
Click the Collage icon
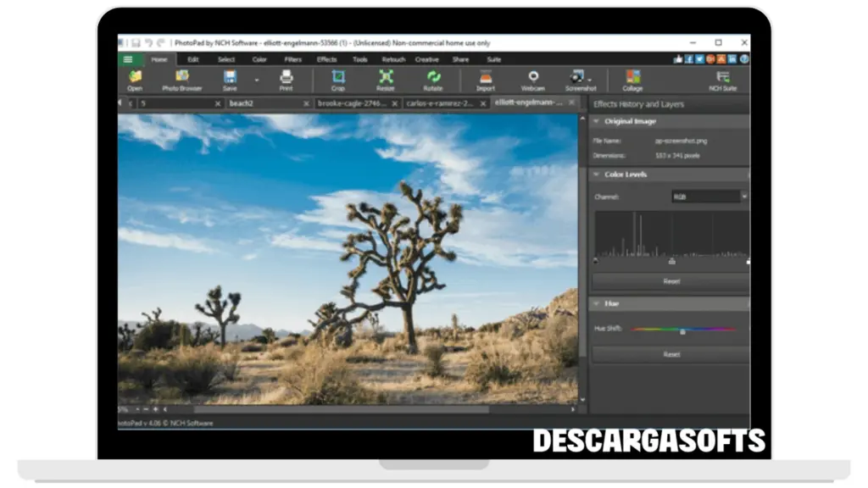coord(632,79)
